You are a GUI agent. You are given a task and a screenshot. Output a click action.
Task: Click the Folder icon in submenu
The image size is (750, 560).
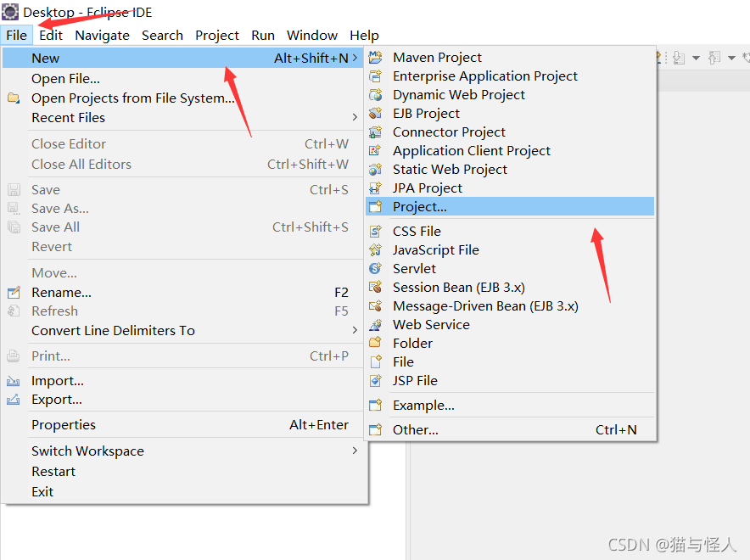376,344
